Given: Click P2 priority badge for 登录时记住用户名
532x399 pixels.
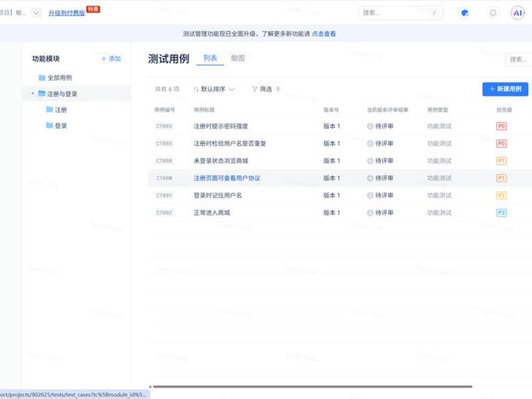Looking at the screenshot, I should [x=501, y=196].
